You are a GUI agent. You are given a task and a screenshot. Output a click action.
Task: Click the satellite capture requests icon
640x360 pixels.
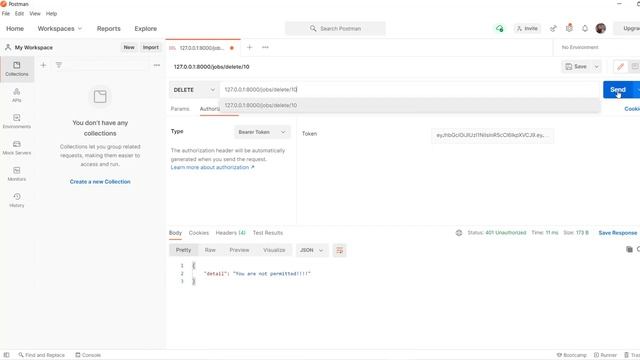(x=553, y=28)
